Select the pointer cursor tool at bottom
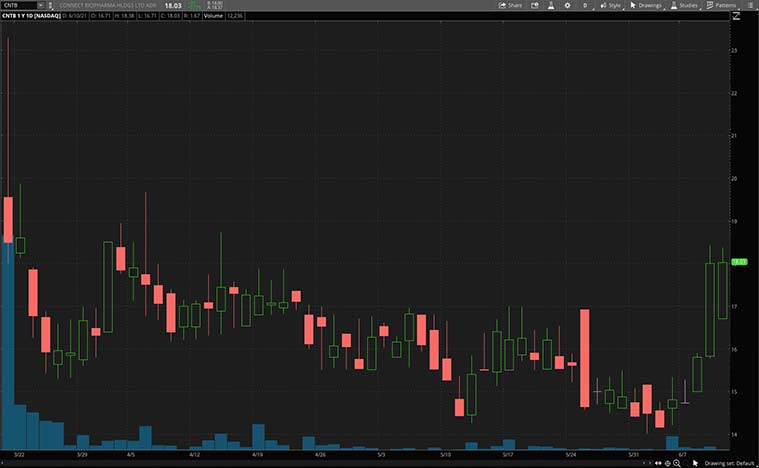Image resolution: width=759 pixels, height=468 pixels. (x=695, y=463)
